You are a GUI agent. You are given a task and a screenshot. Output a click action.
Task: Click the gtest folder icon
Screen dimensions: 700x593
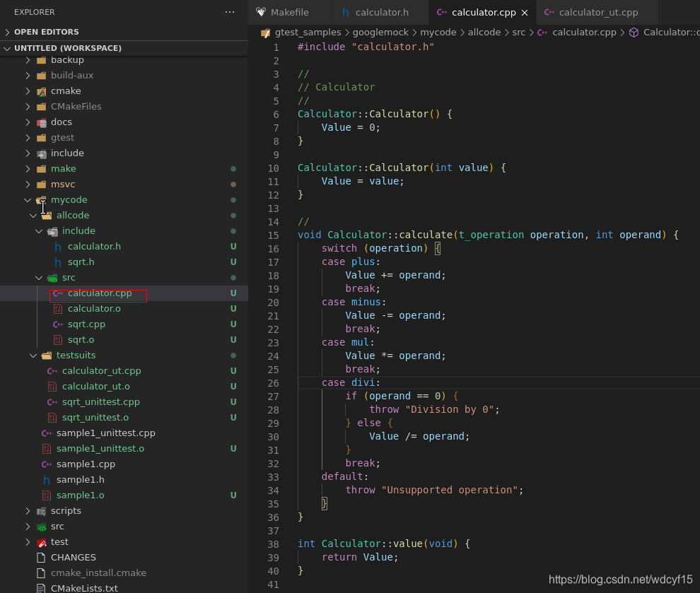42,138
